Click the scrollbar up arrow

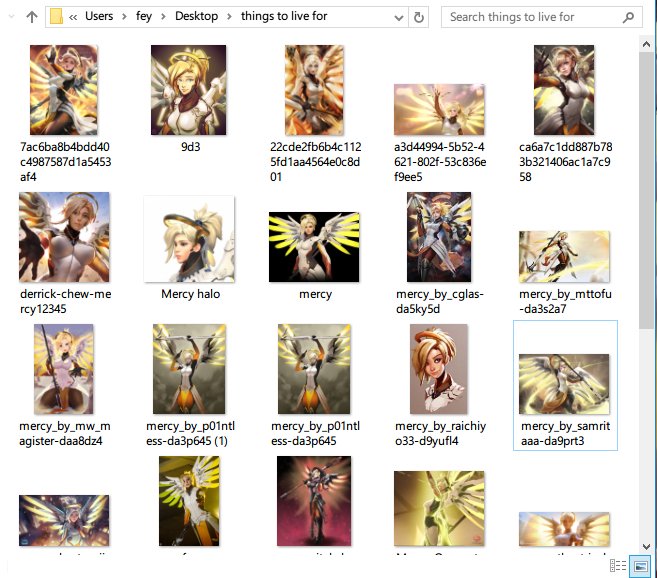646,44
